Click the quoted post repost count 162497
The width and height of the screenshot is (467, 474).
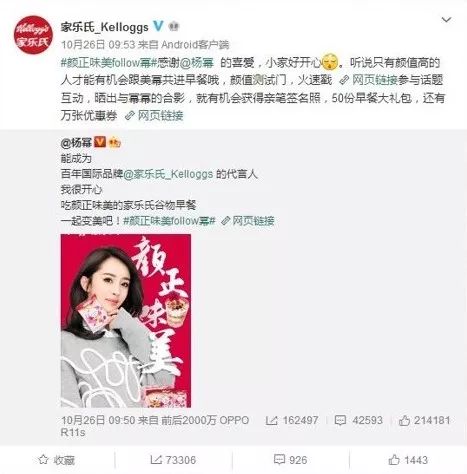292,420
